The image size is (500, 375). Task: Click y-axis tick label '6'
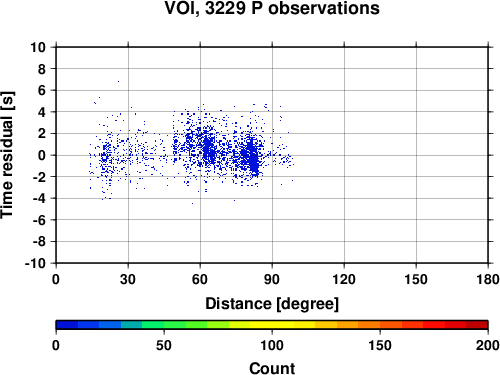(42, 90)
